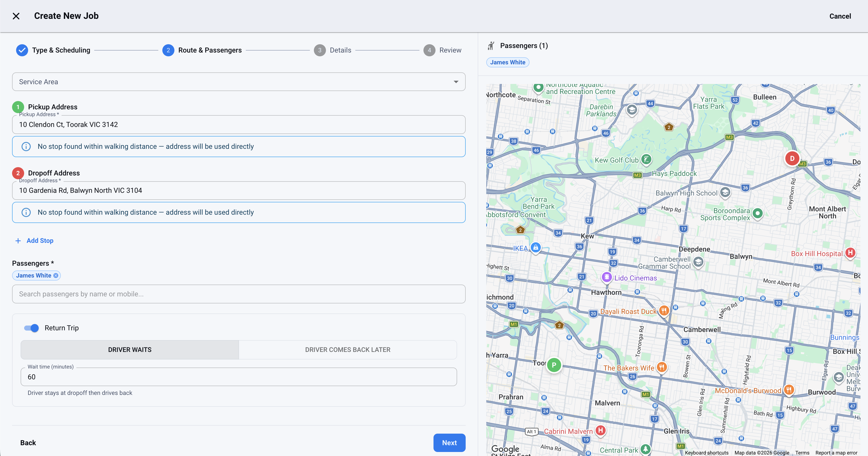Click the Cancel button
The width and height of the screenshot is (868, 456).
pyautogui.click(x=840, y=16)
